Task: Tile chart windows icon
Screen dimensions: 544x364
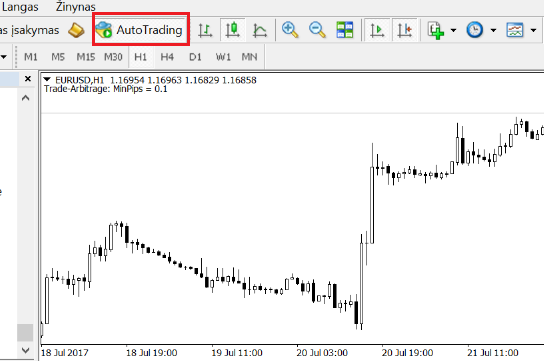Action: 345,30
